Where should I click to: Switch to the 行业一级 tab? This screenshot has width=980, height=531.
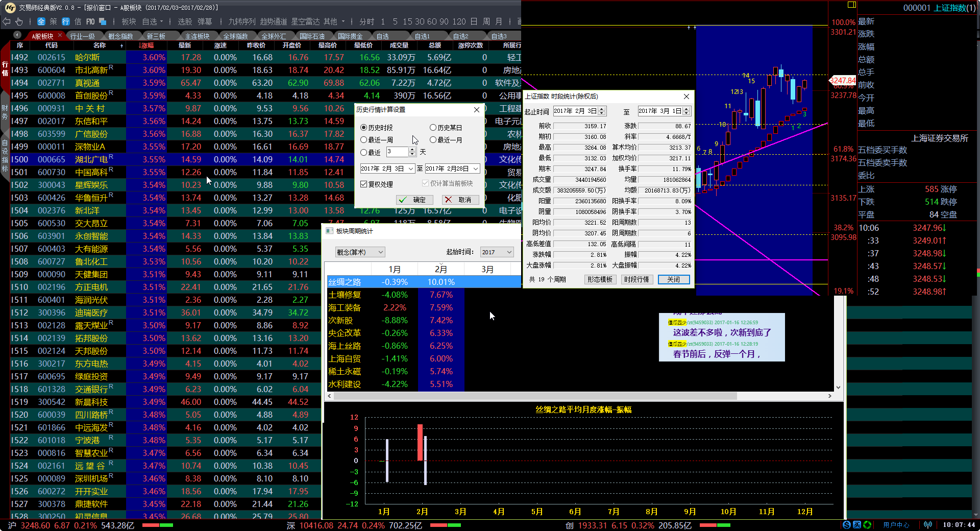[x=83, y=36]
